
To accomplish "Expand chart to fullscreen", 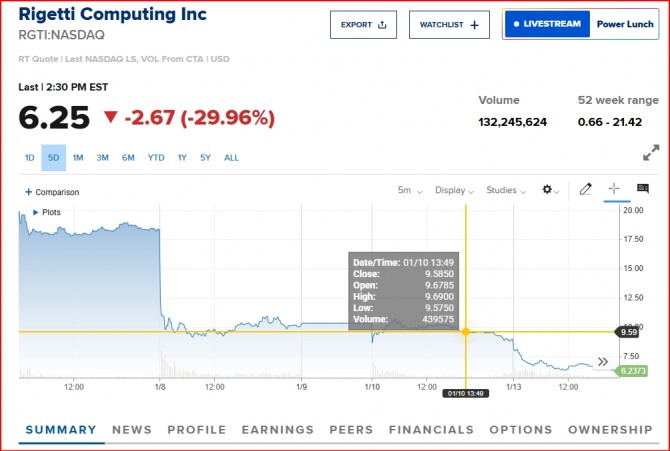I will (x=650, y=153).
